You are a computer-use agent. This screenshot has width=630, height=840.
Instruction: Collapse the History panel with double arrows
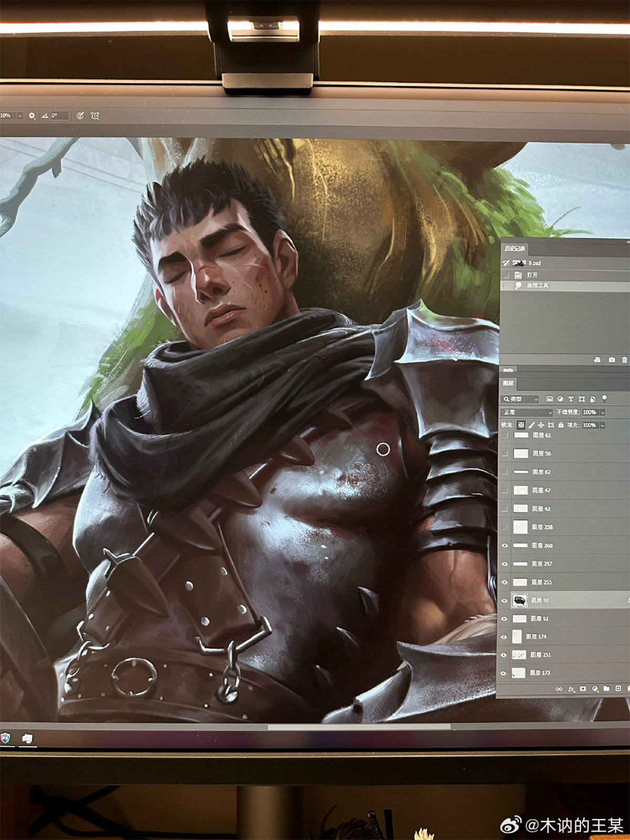pos(627,242)
